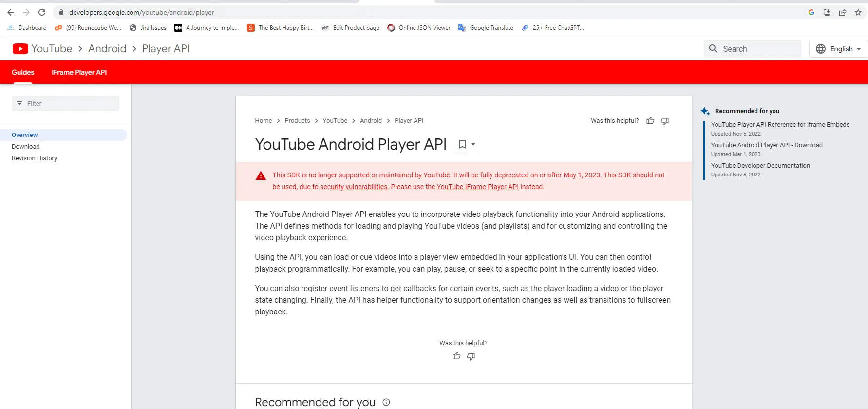Click the Filter field in sidebar

tap(65, 103)
